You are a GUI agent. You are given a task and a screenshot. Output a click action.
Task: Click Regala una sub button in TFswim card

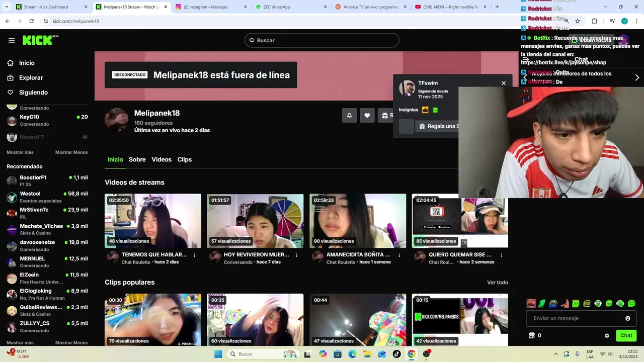(x=437, y=126)
